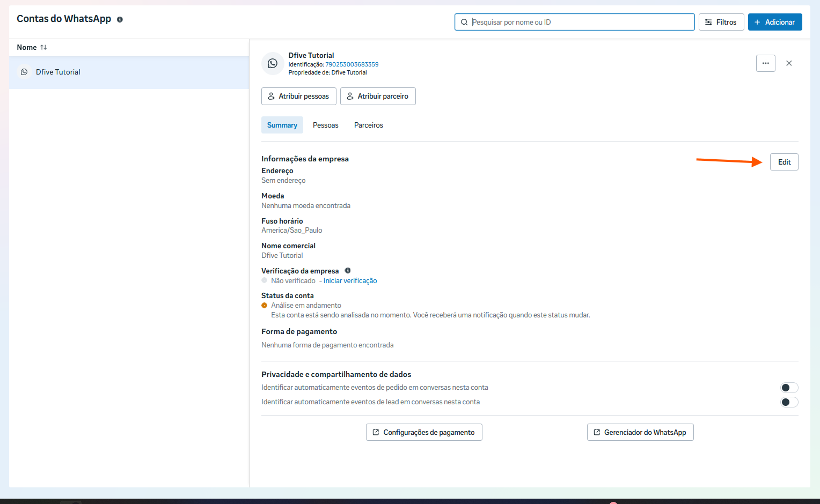Close the account details panel
Screen dimensions: 820x504
click(x=789, y=63)
